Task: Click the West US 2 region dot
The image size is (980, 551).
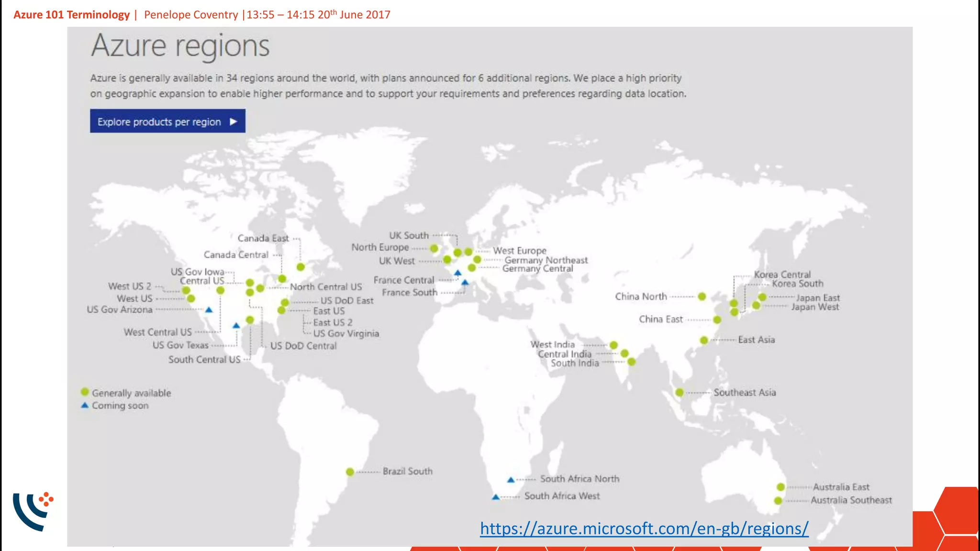Action: coord(186,290)
